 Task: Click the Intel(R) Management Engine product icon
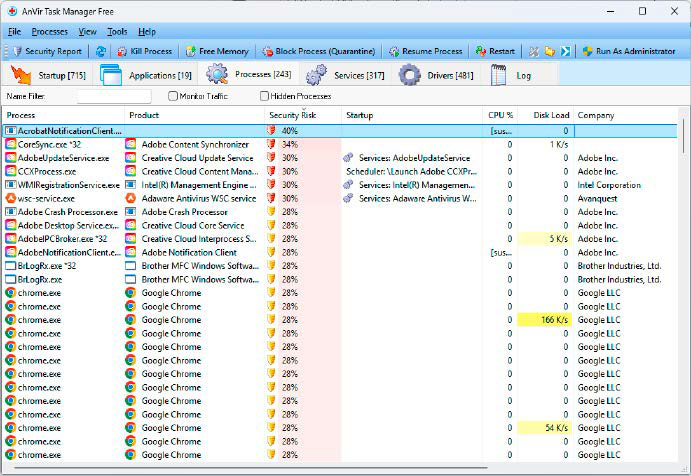(x=130, y=185)
